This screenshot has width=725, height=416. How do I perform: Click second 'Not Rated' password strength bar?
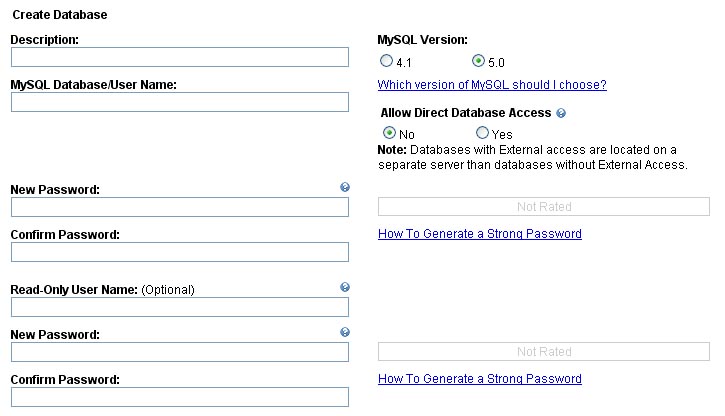pos(544,352)
